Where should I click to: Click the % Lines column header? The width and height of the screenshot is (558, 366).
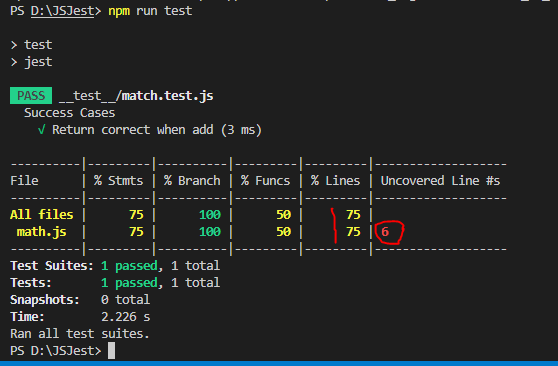pos(336,181)
